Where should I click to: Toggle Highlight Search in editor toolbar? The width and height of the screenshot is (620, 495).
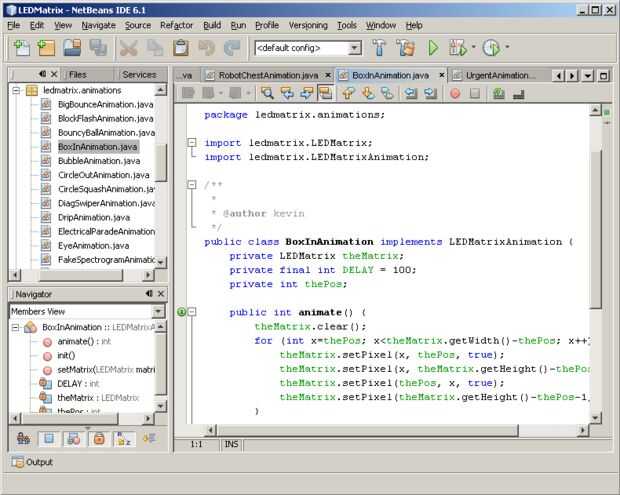pos(325,93)
